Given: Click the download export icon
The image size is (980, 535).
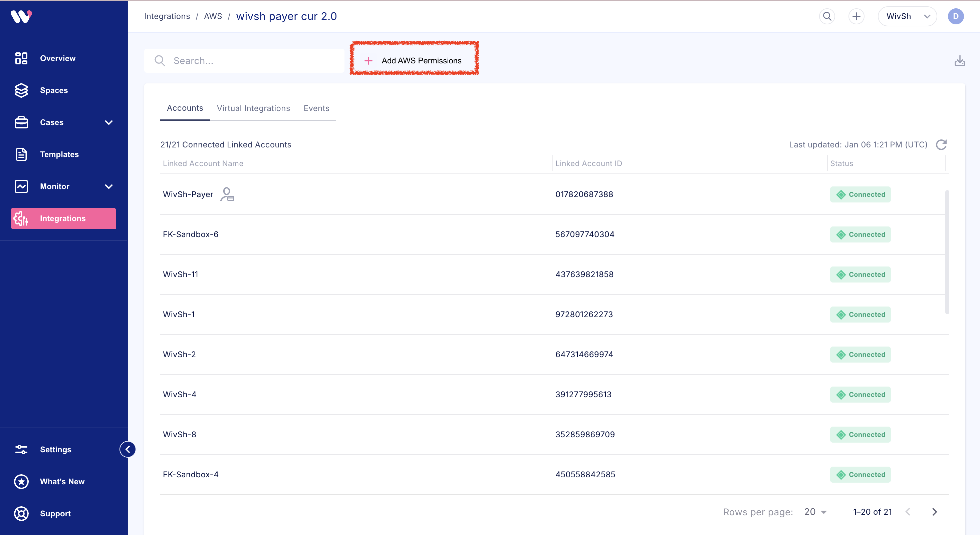Looking at the screenshot, I should 959,61.
